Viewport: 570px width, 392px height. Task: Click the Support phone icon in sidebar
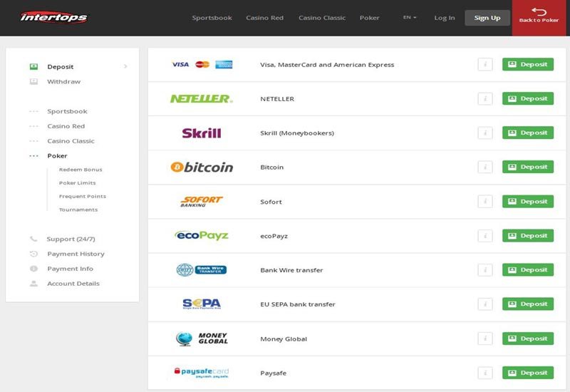(33, 239)
